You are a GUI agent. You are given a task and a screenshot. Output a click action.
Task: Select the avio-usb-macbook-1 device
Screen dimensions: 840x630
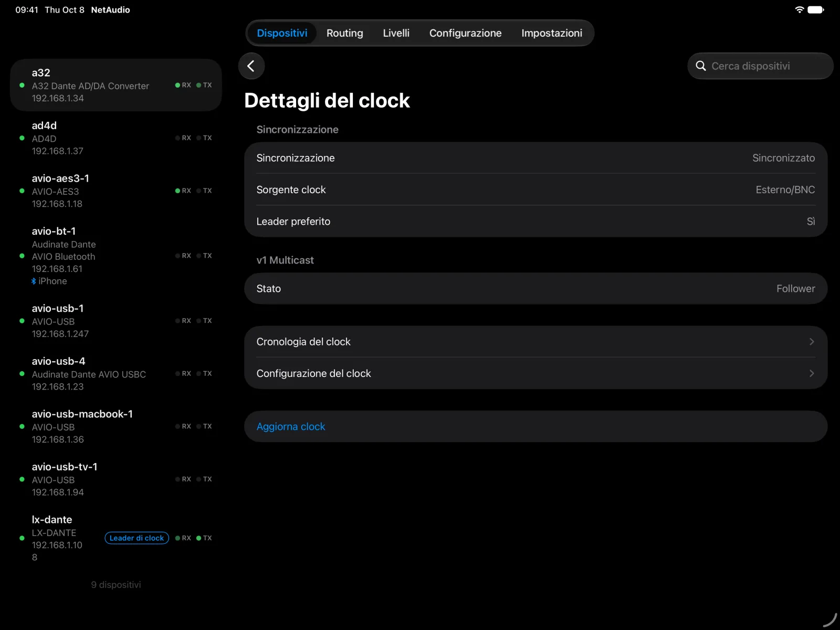[x=116, y=426]
